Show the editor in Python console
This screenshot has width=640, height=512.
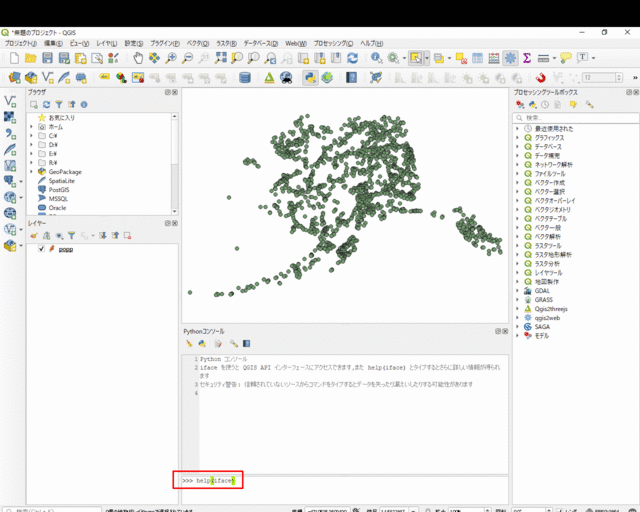pos(218,344)
